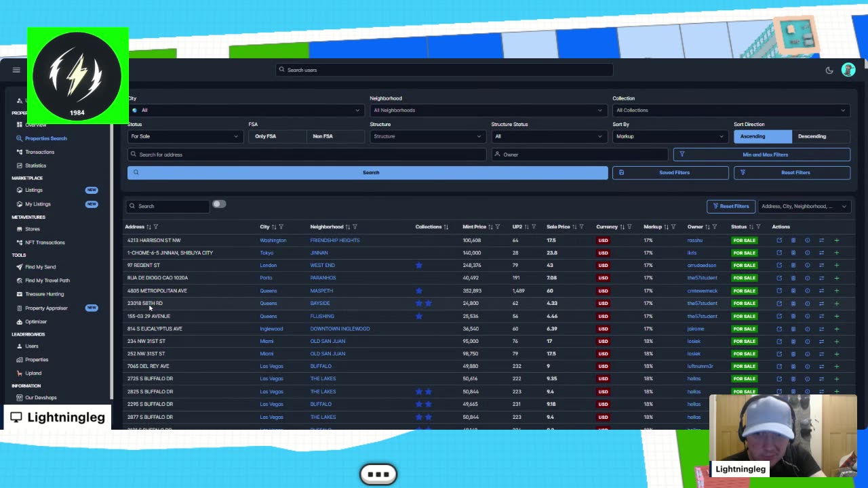The height and width of the screenshot is (488, 868).
Task: Click green plus icon for 4213 Harrison St NW
Action: pos(836,240)
